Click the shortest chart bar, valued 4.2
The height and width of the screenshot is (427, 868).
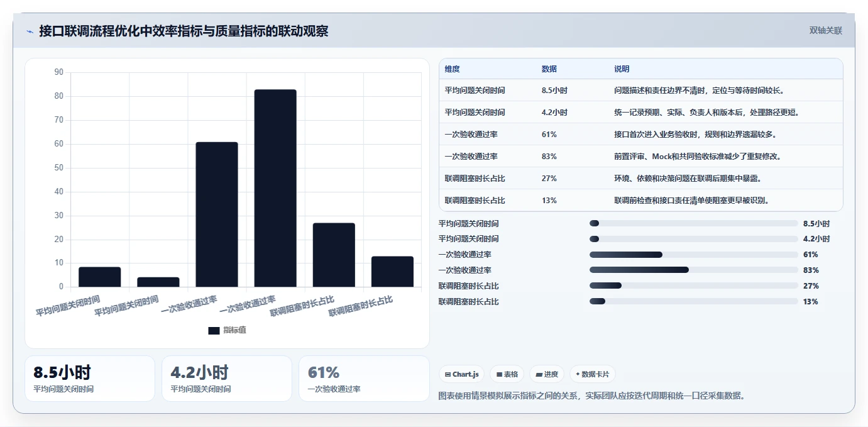coord(158,282)
